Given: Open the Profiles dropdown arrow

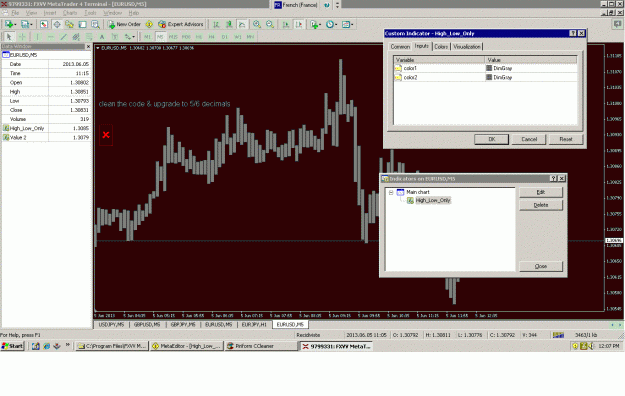Looking at the screenshot, I should tap(31, 25).
